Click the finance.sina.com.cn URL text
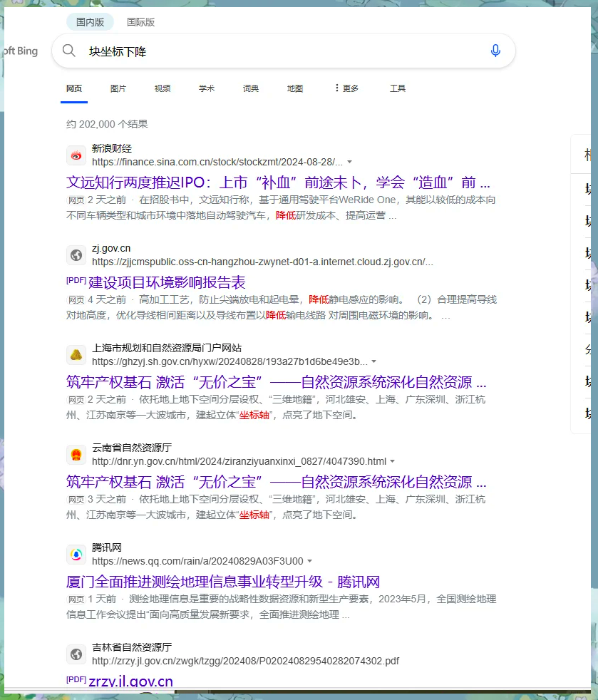Image resolution: width=598 pixels, height=700 pixels. (217, 162)
